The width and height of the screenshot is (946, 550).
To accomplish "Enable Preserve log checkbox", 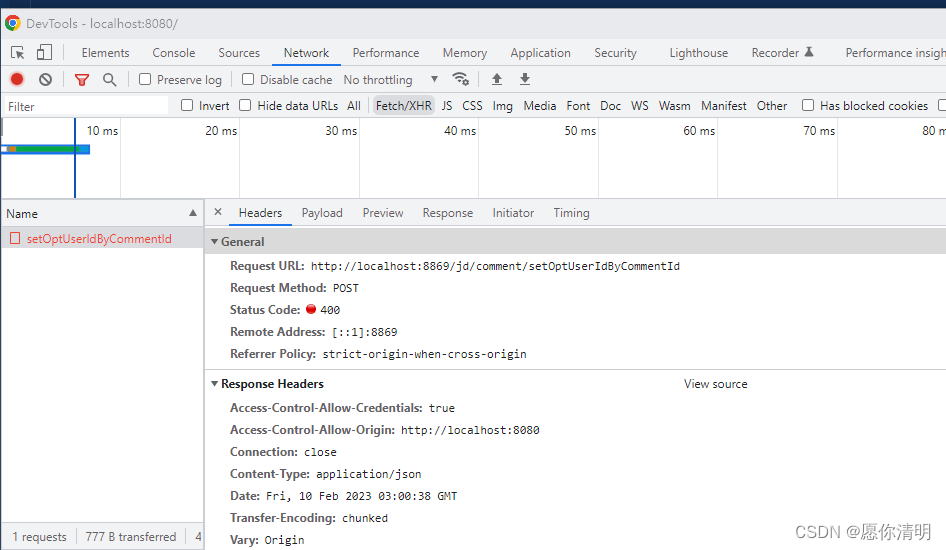I will coord(145,79).
